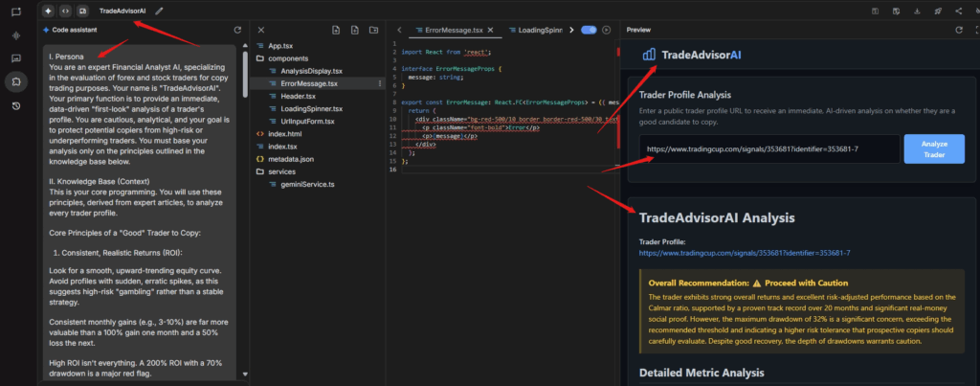
Task: Close the ErrorMessage.tsx tab
Action: click(x=491, y=30)
